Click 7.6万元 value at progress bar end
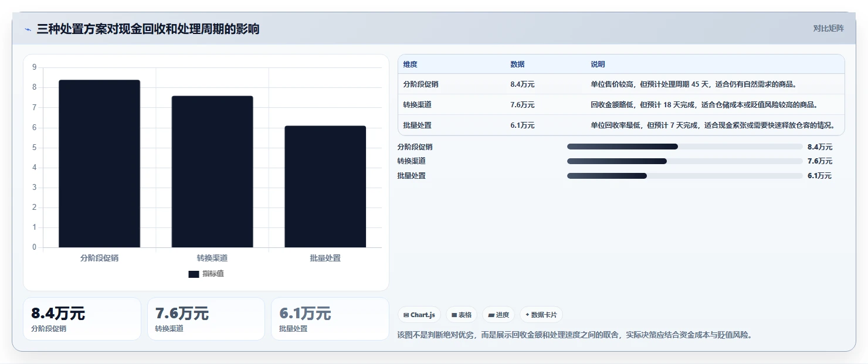 (x=820, y=161)
